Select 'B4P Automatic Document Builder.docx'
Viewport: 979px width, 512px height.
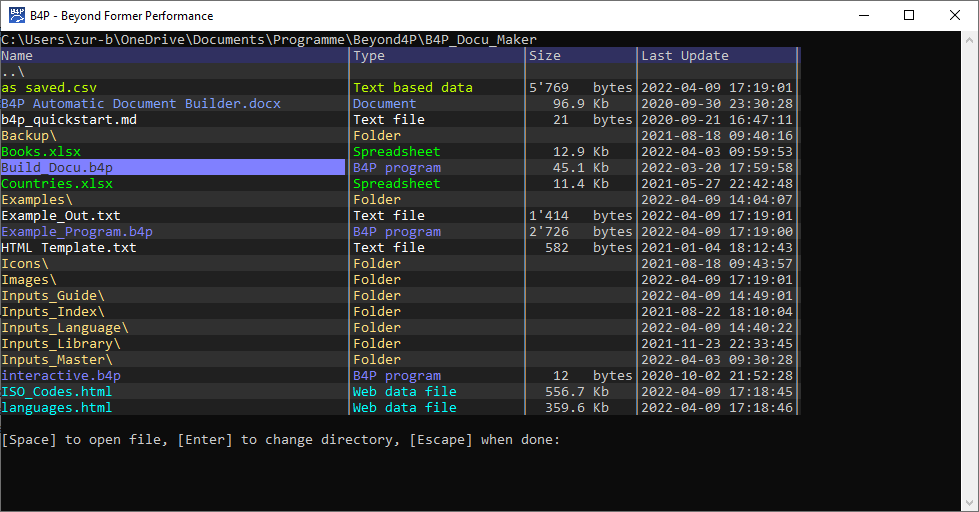141,104
